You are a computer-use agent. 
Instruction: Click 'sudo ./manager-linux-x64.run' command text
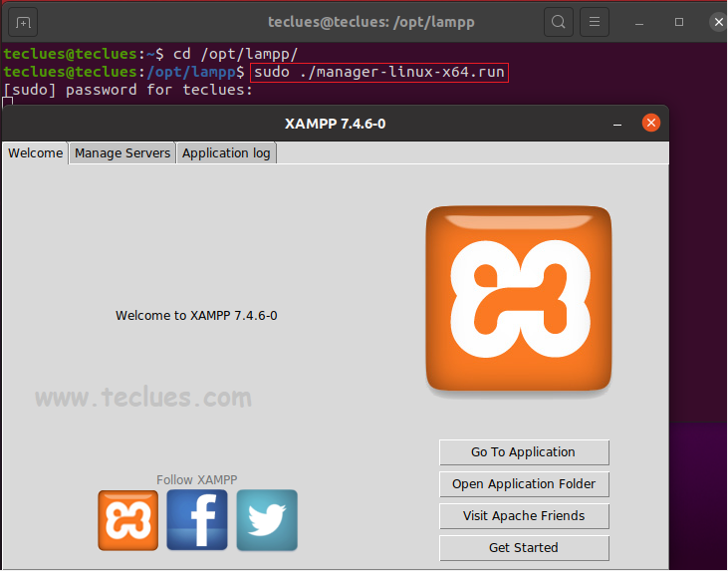click(x=379, y=72)
